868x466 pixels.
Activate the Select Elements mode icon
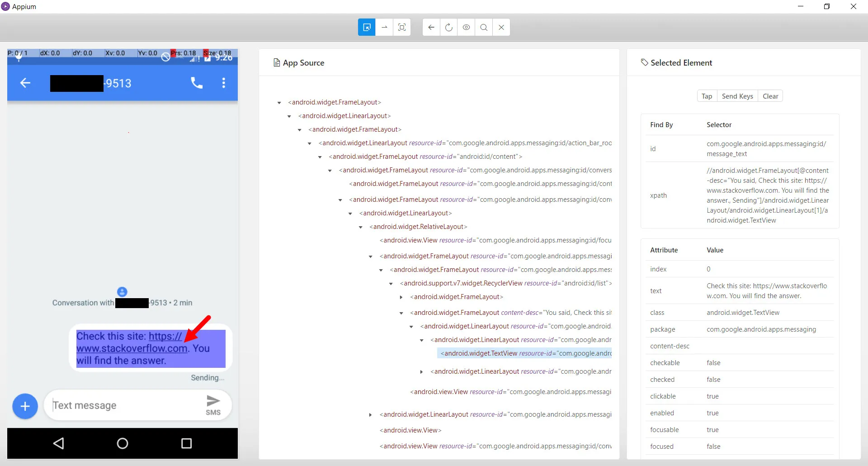(x=367, y=27)
